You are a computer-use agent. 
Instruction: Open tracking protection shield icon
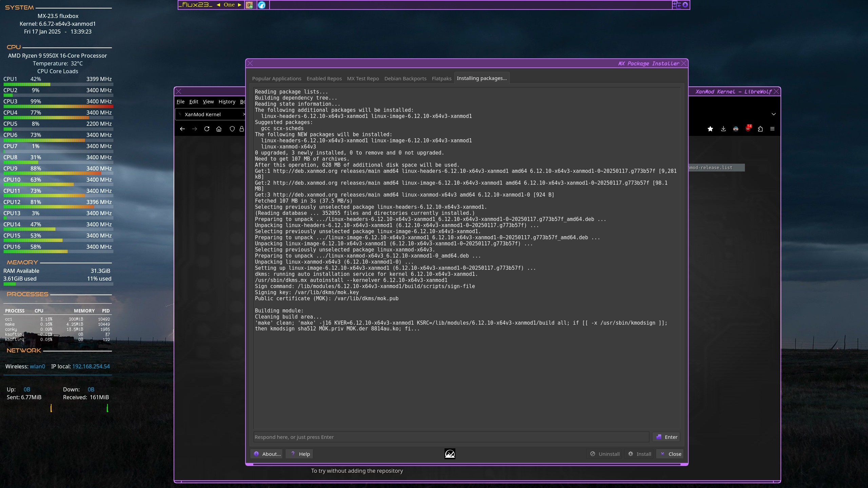point(232,129)
